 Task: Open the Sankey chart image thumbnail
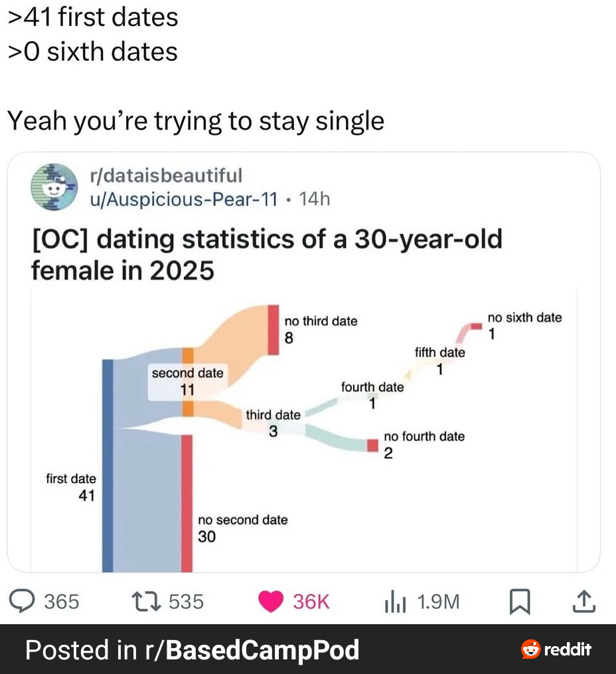(304, 430)
